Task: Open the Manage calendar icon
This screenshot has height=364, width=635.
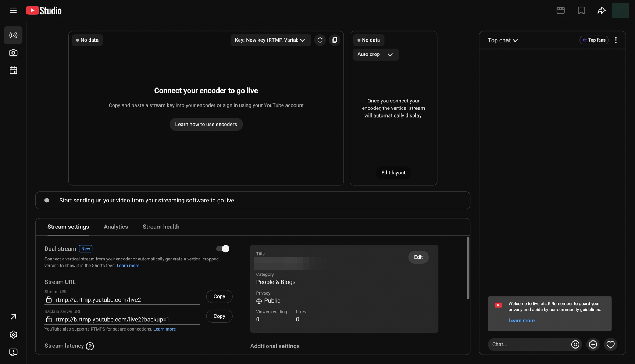Action: click(x=13, y=71)
